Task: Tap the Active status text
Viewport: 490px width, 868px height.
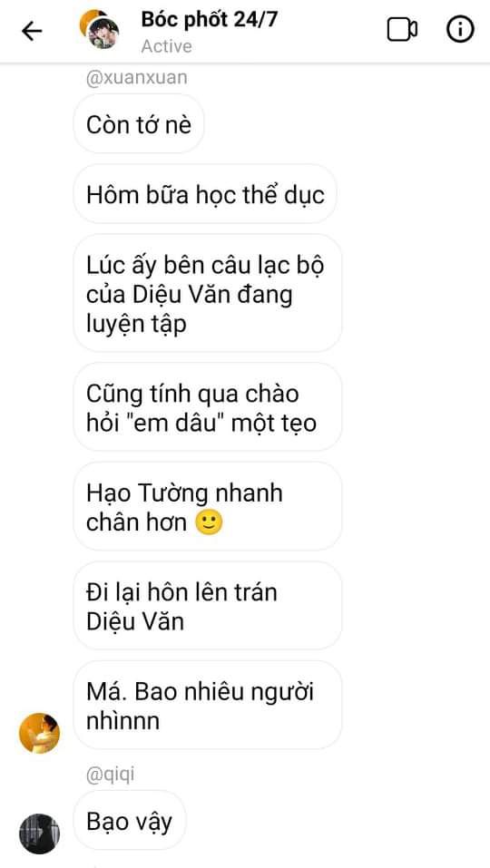Action: coord(166,46)
